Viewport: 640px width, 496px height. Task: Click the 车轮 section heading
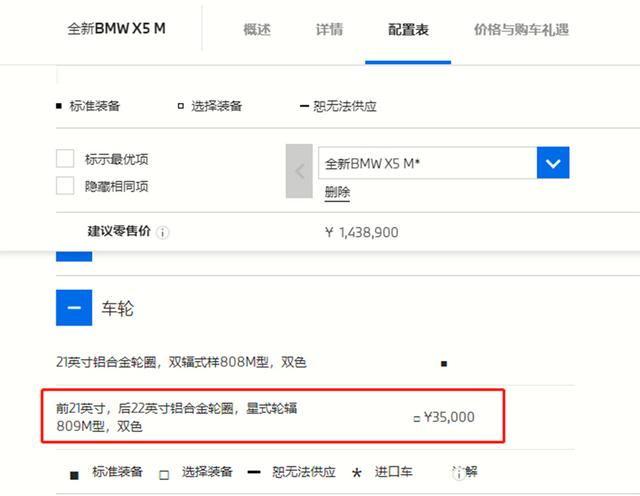[x=118, y=308]
